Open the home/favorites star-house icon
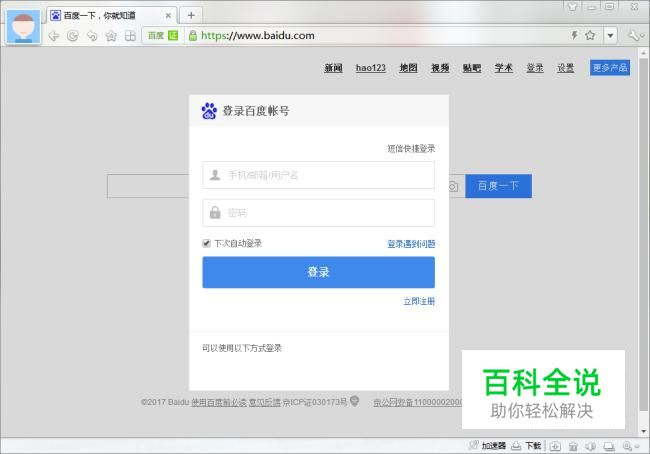 tap(111, 36)
